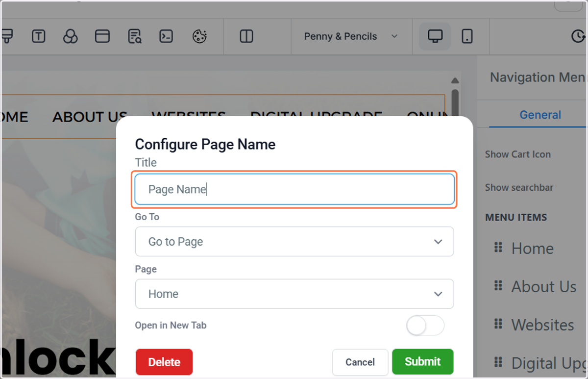The width and height of the screenshot is (588, 379).
Task: Switch to mobile preview icon
Action: tap(467, 36)
